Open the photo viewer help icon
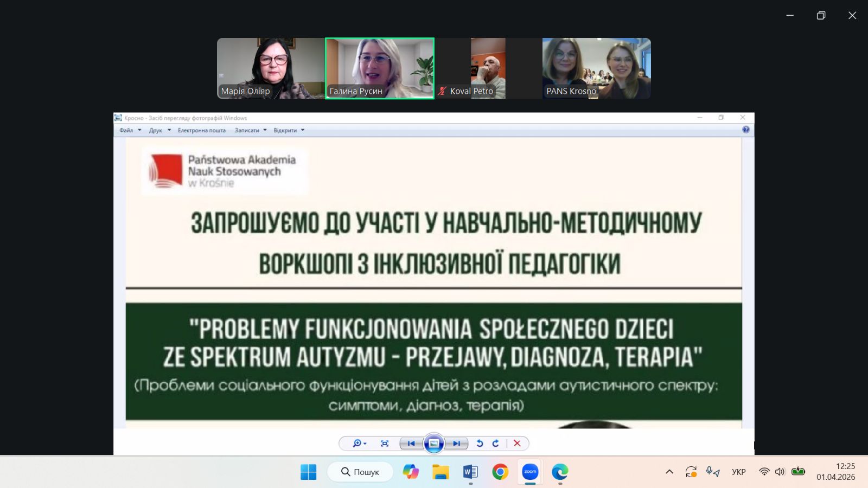The image size is (868, 488). pyautogui.click(x=745, y=130)
